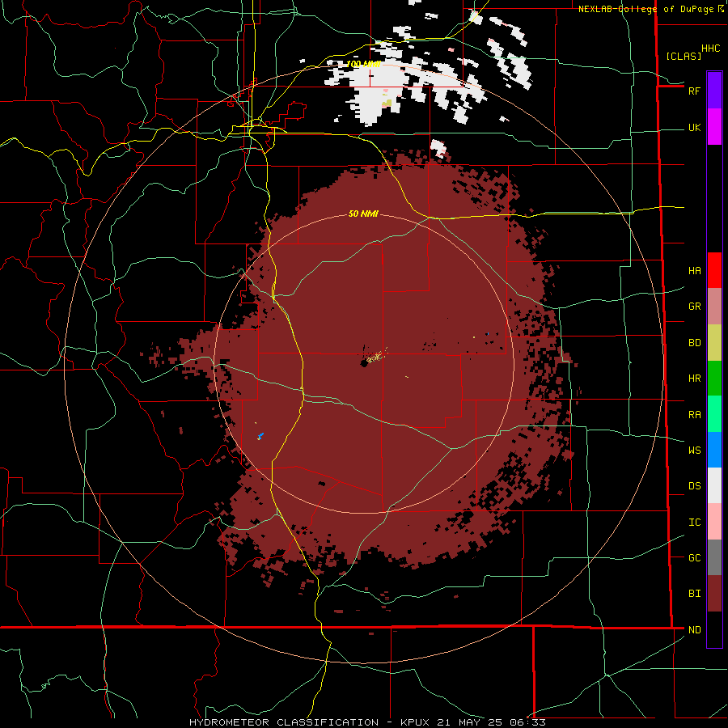Click the DS legend label
The width and height of the screenshot is (728, 728).
point(694,486)
